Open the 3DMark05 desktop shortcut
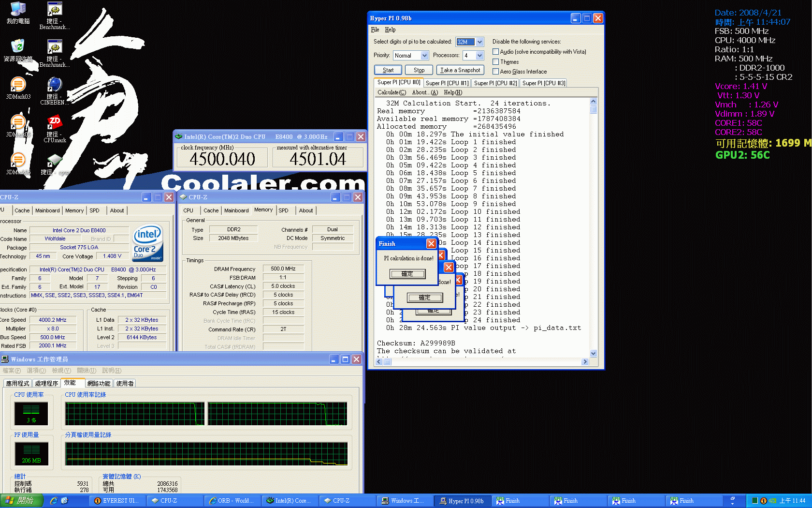Viewport: 812px width, 508px height. coord(18,126)
